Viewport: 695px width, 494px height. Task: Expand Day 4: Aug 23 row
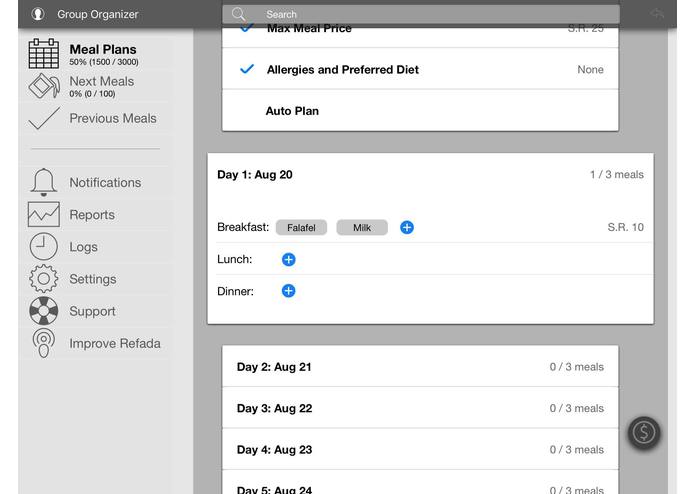coord(420,449)
